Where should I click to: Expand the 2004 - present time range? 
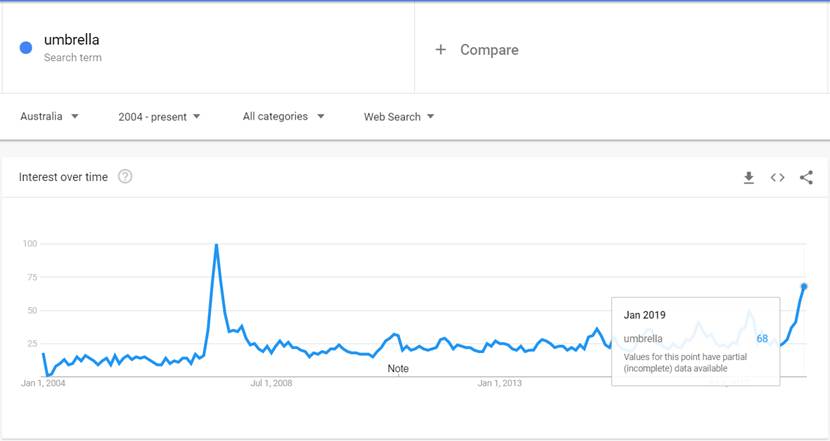[x=159, y=117]
